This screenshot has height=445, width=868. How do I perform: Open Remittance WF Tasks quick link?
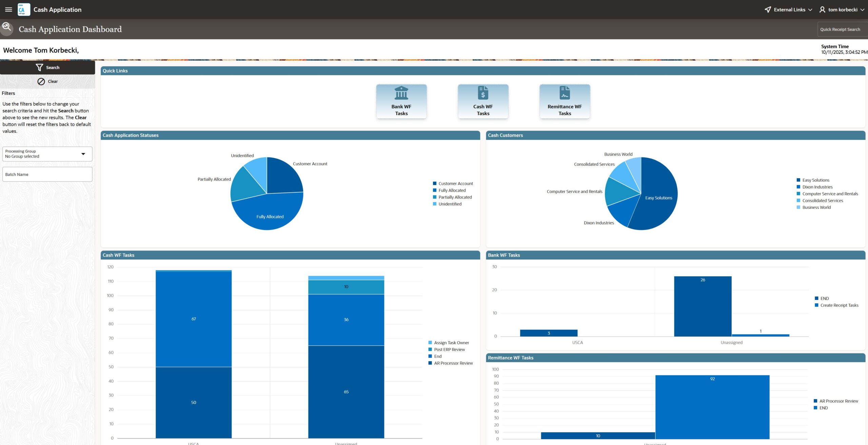(x=565, y=101)
